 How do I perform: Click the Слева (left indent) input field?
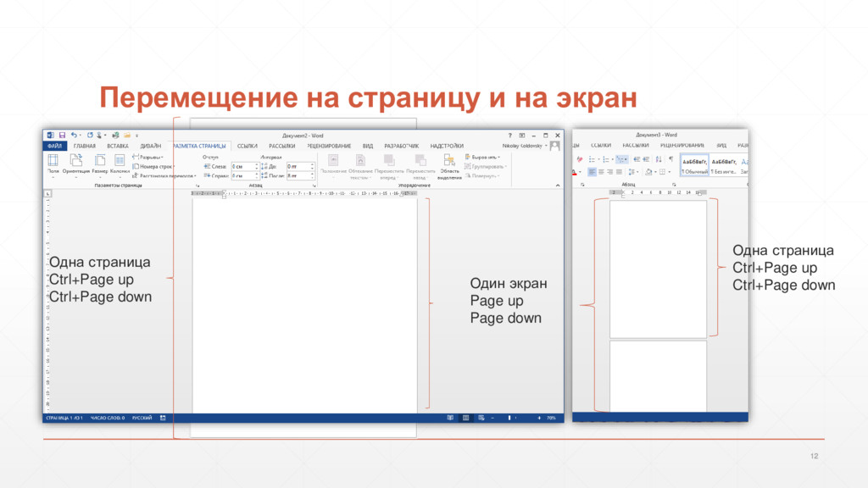pyautogui.click(x=245, y=167)
